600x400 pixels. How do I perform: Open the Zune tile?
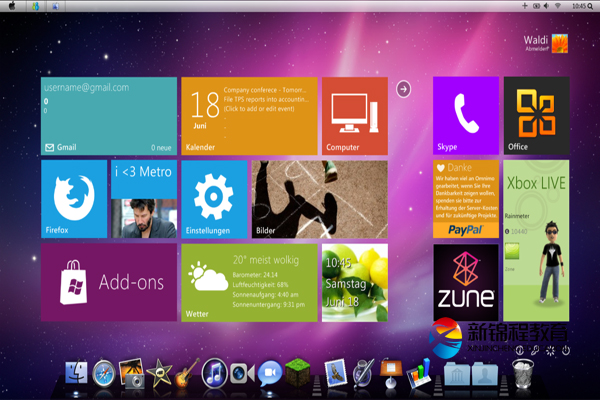click(466, 282)
